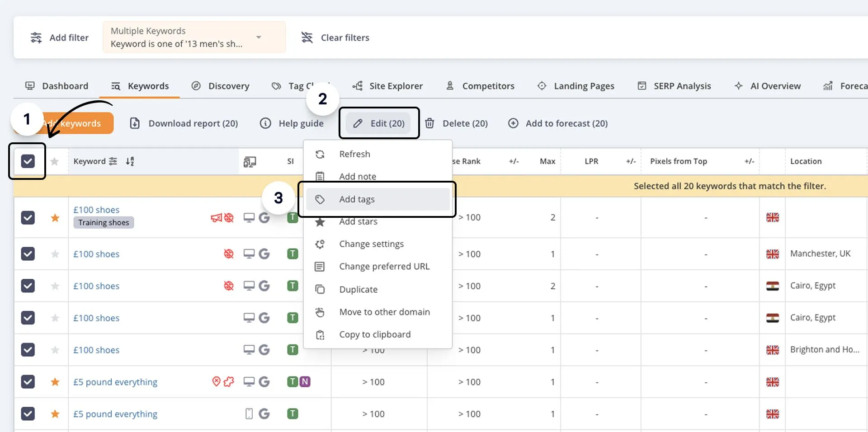868x432 pixels.
Task: Open the £5 pound everything keyword link
Action: pyautogui.click(x=115, y=382)
